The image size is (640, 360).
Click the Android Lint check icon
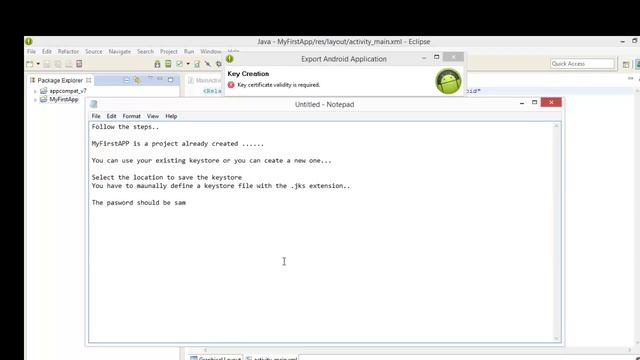179,64
